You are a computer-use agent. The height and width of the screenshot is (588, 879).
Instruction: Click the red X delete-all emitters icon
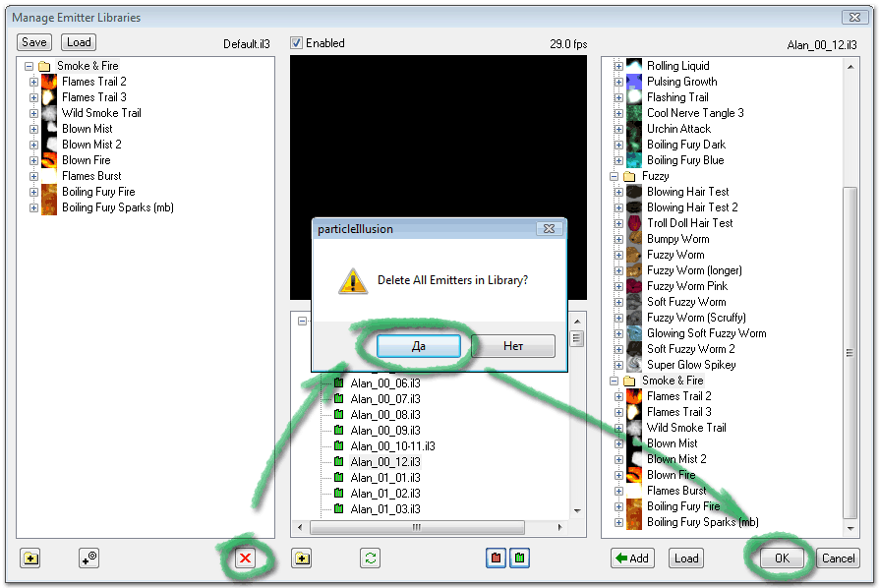(245, 559)
